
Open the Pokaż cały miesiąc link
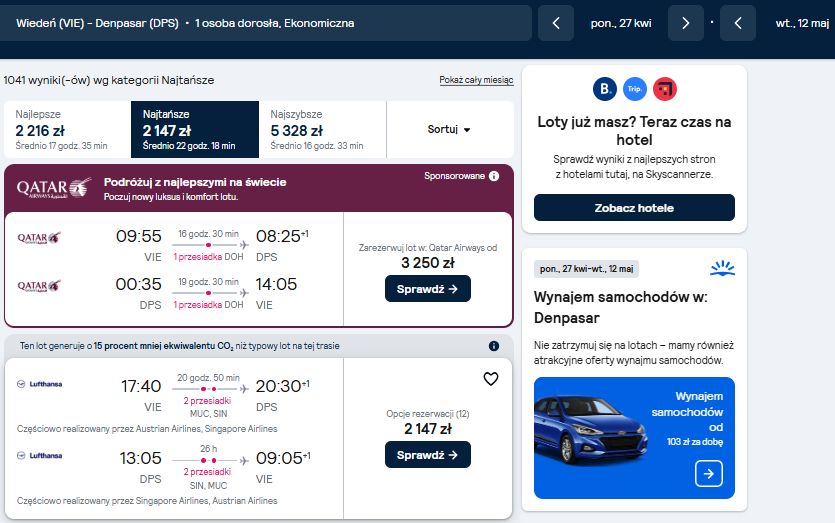[x=476, y=80]
